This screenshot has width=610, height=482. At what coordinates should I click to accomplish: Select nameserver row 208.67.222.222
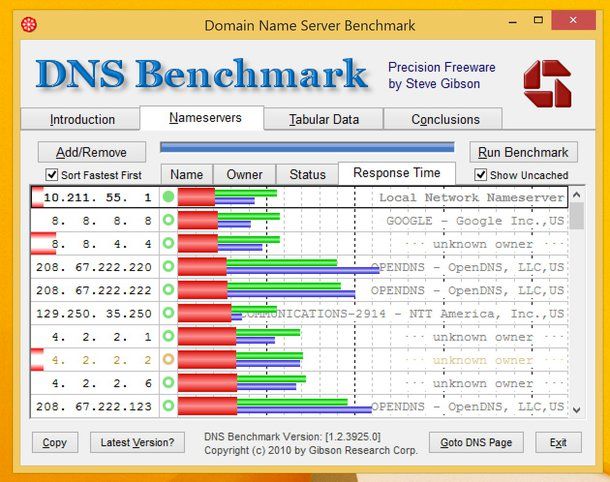click(300, 290)
